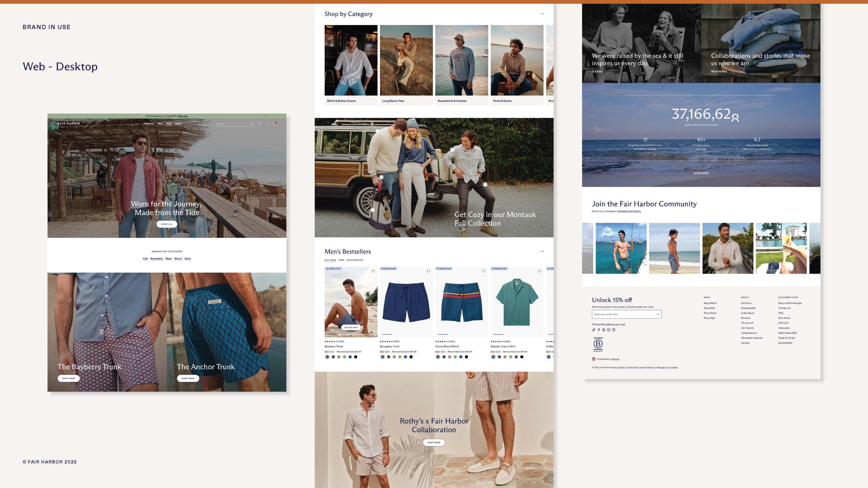The image size is (868, 488).
Task: Click the United States flag icon
Action: [594, 359]
